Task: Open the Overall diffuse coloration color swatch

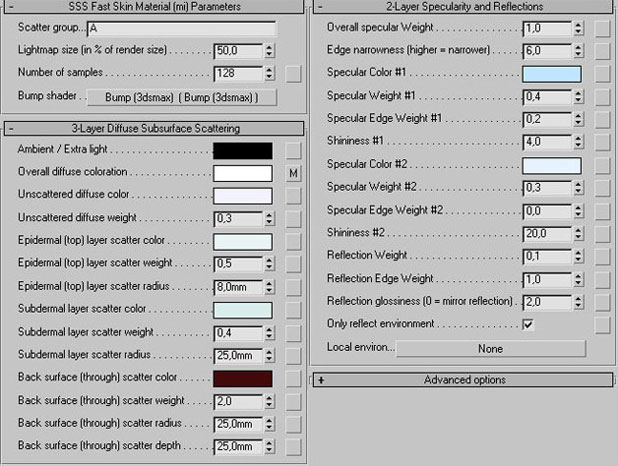Action: (x=243, y=173)
